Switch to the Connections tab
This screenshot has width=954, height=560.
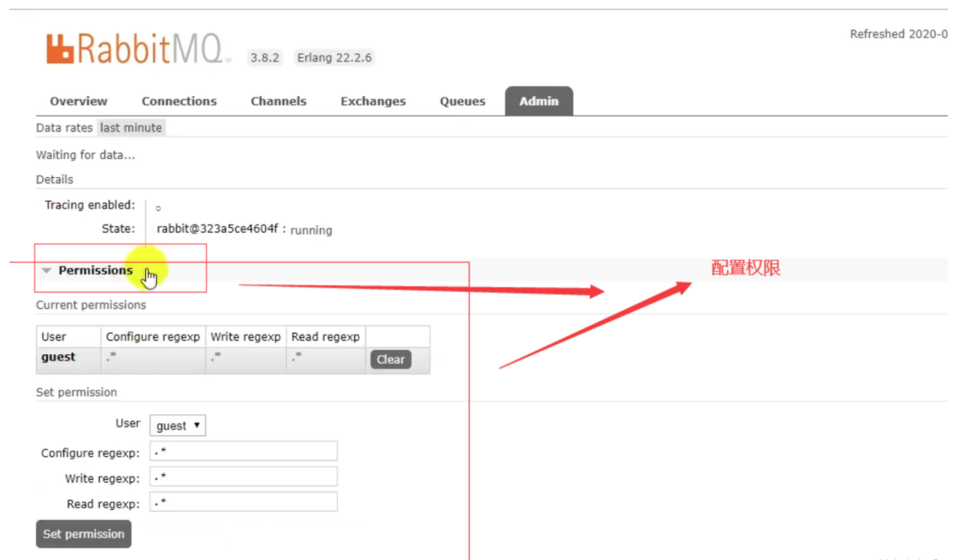(x=179, y=101)
